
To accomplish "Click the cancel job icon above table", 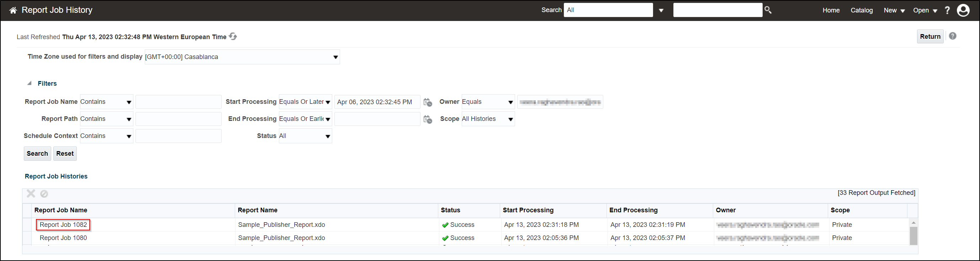I will (x=44, y=194).
